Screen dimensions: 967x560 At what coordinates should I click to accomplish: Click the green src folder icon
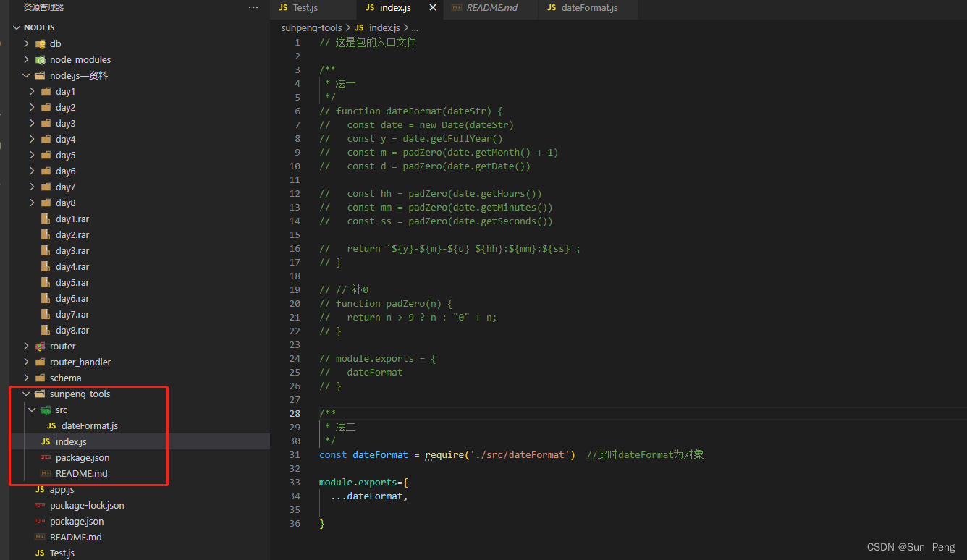pyautogui.click(x=46, y=410)
